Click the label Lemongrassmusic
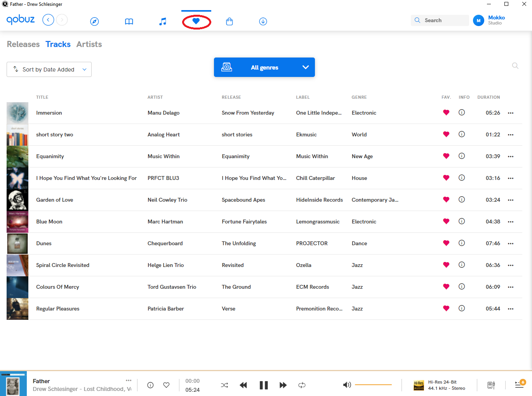 tap(318, 222)
